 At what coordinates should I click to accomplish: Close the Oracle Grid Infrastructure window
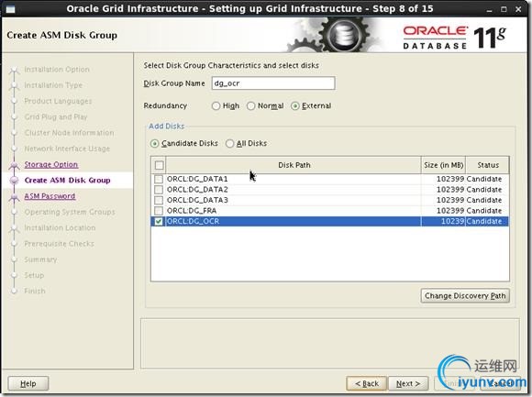(518, 9)
